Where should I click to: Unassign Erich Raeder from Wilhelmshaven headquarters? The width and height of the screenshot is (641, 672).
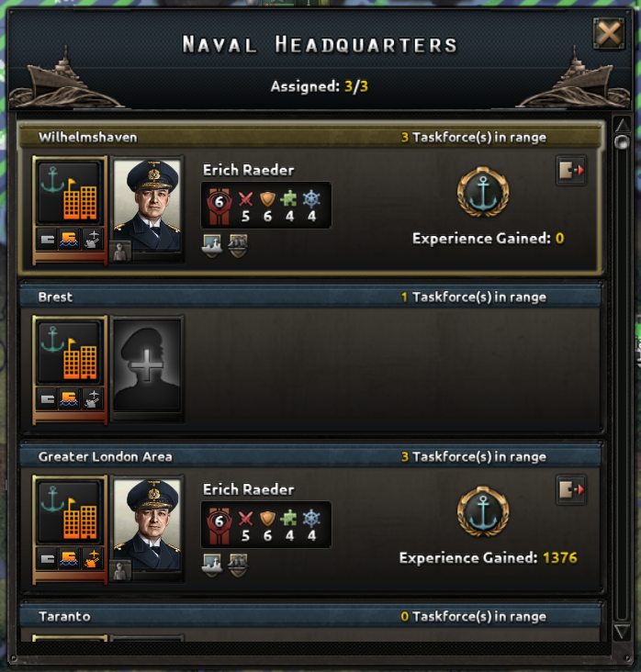[571, 170]
